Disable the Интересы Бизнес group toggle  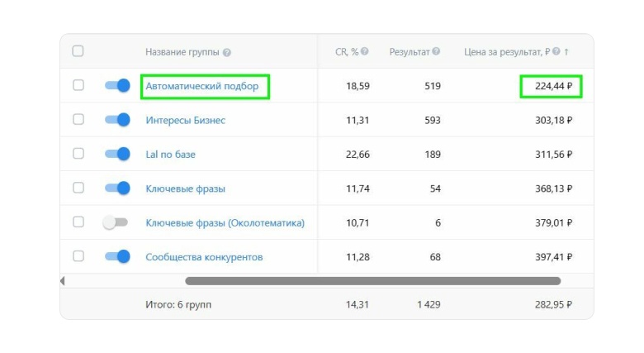[117, 120]
